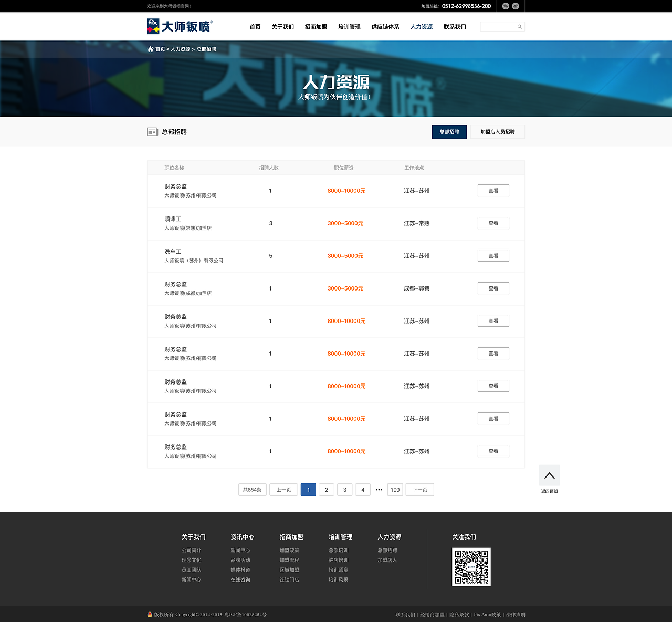
Task: Click the Weibo icon in top bar
Action: click(x=516, y=6)
